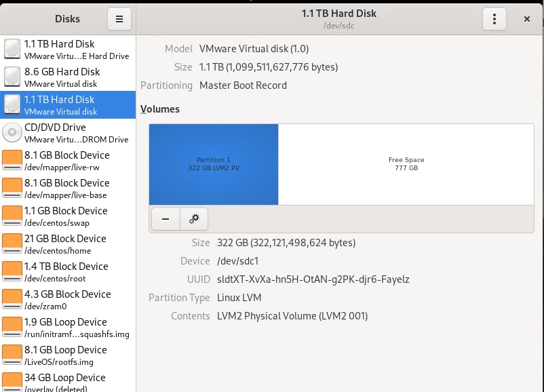This screenshot has width=544, height=392.
Task: Click '4.3 GB Block Device' title
Action: tap(68, 294)
